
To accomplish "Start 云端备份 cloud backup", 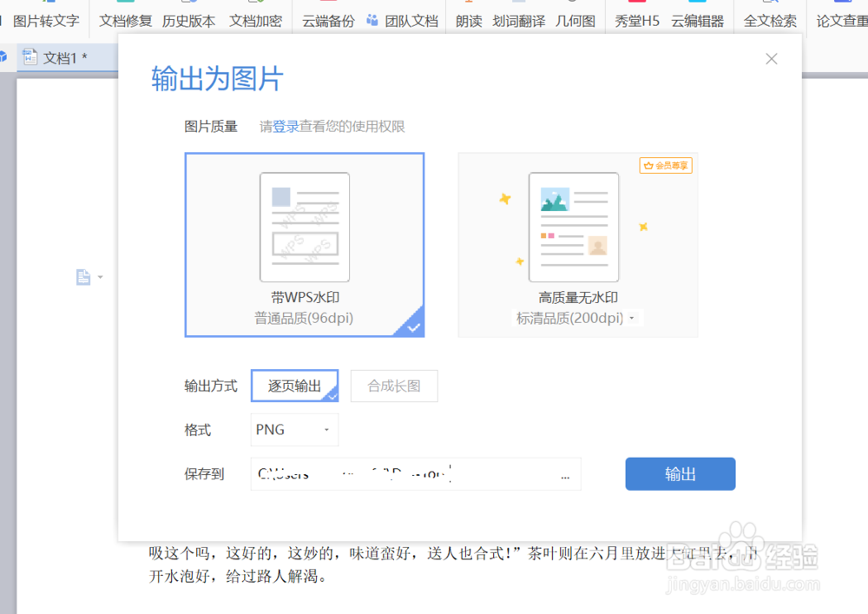I will [327, 21].
